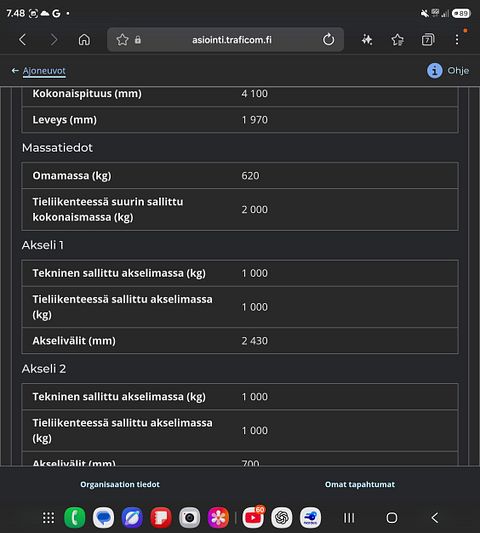The height and width of the screenshot is (533, 480).
Task: Open the bookmarks list star icon
Action: [x=397, y=40]
